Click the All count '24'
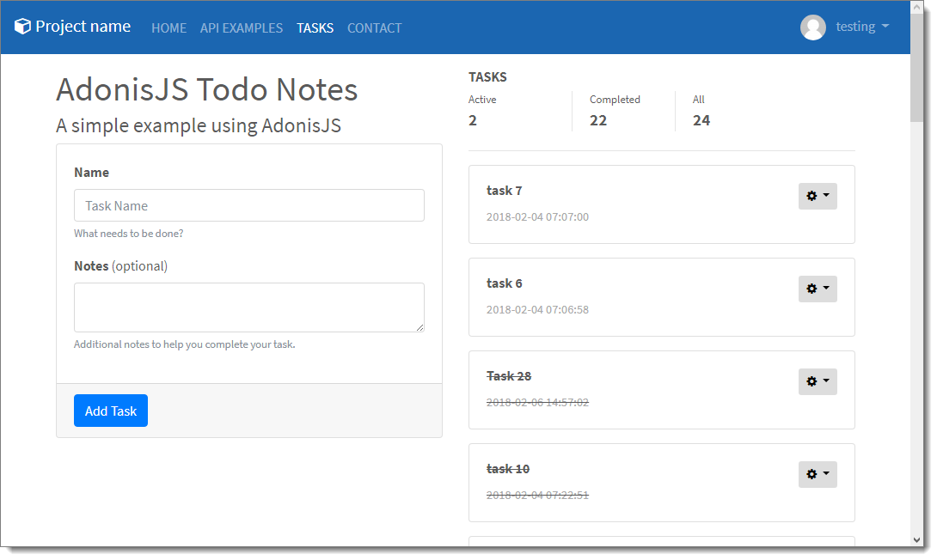Screen dimensions: 937x560 pos(701,120)
